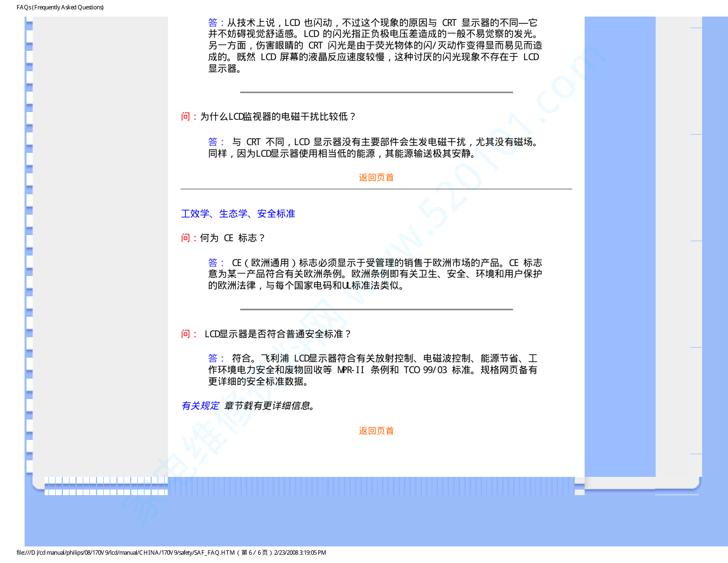Click line 同样，因为LCD显示器使用相当低的能源
Image resolution: width=728 pixels, height=563 pixels.
[x=344, y=153]
